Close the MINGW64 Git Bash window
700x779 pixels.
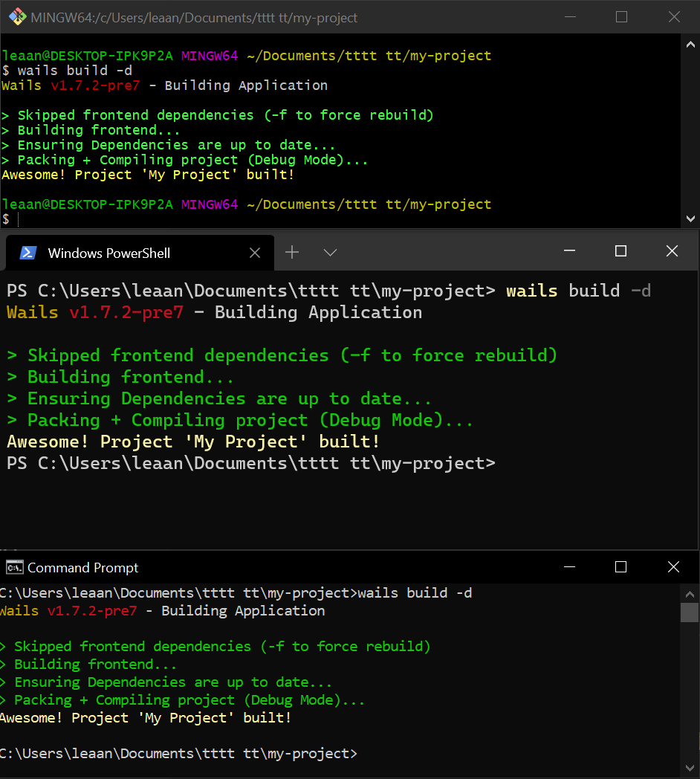(x=674, y=17)
